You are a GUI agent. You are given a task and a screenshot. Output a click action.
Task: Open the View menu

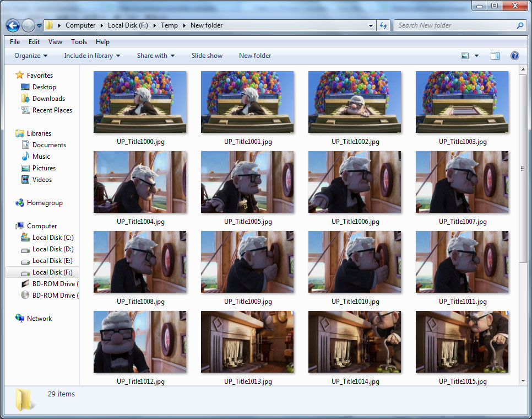[x=55, y=42]
